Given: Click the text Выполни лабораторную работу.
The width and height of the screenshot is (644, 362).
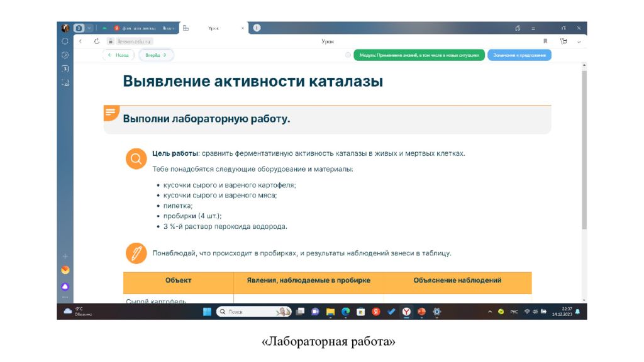Looking at the screenshot, I should [x=206, y=119].
